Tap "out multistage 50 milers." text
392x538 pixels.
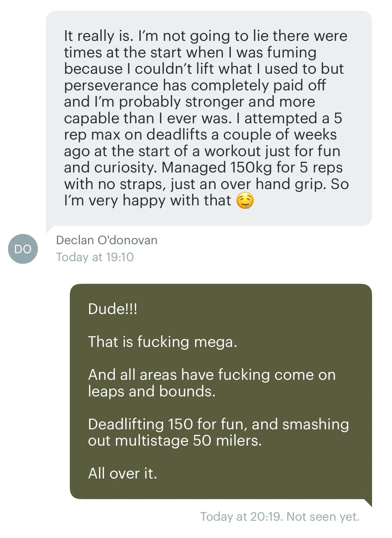coord(175,441)
